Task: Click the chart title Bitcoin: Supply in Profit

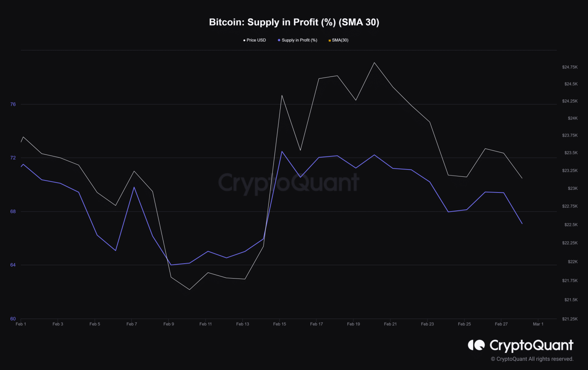Action: (x=294, y=22)
